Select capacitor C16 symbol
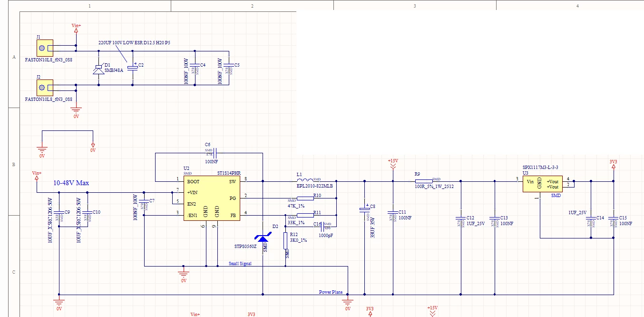This screenshot has height=317, width=644. [322, 227]
